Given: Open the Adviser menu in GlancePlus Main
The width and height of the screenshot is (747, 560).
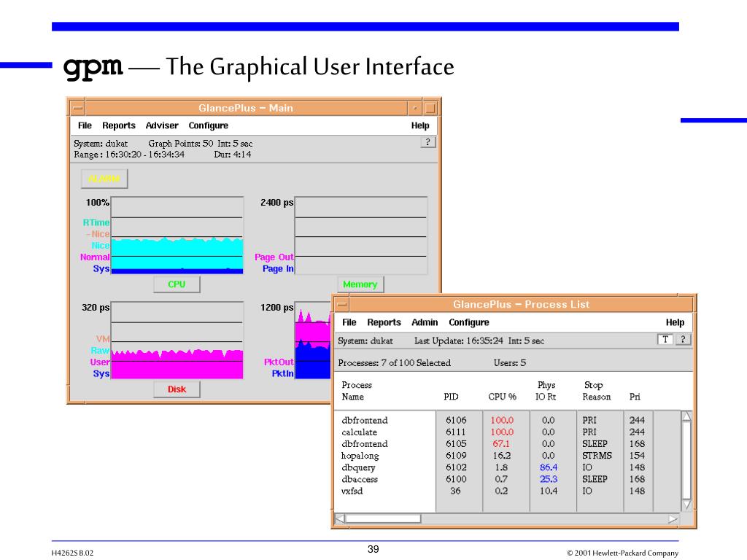Looking at the screenshot, I should [x=162, y=125].
